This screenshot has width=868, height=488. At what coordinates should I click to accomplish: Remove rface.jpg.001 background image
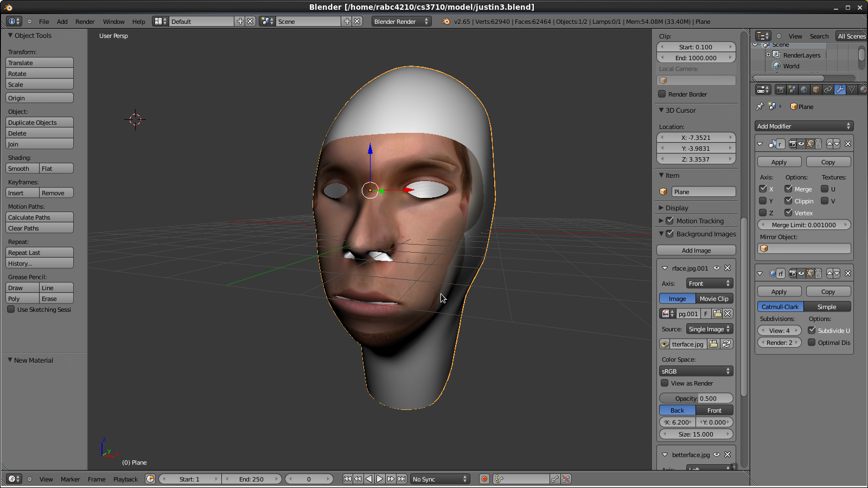(x=727, y=268)
